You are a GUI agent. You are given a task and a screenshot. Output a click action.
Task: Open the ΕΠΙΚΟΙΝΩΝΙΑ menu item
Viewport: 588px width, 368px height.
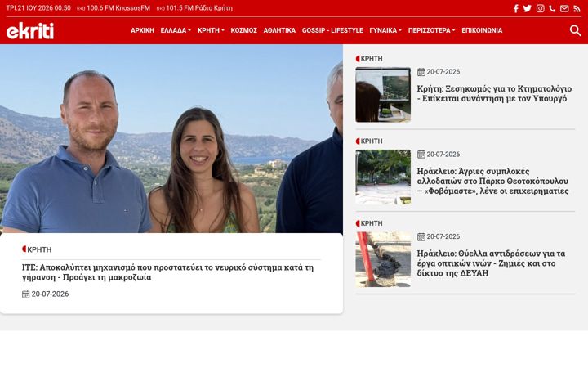[482, 30]
